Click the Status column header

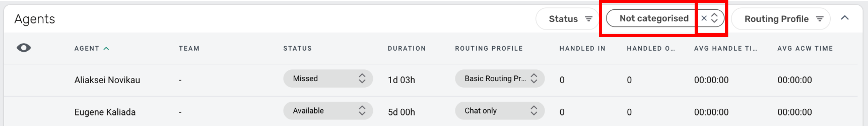point(297,49)
